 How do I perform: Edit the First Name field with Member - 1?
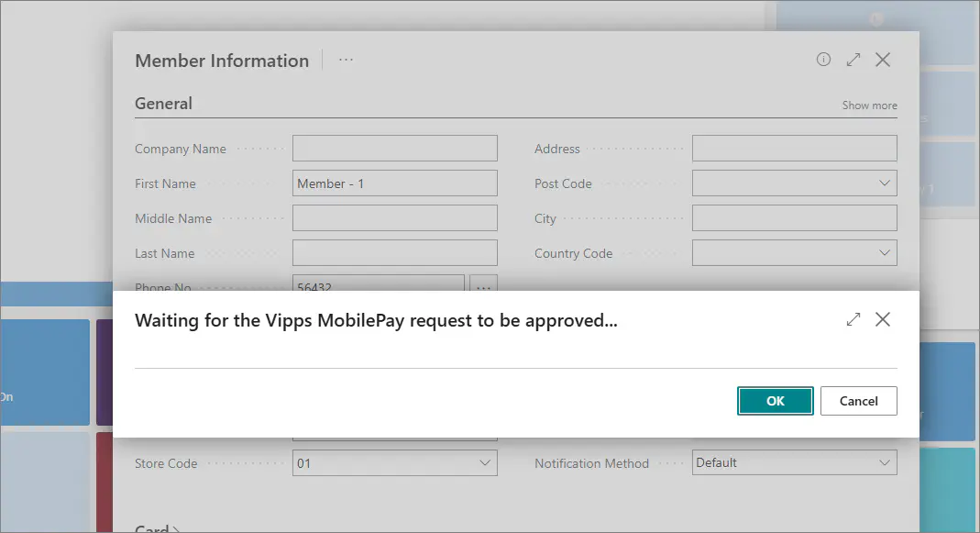pos(395,183)
